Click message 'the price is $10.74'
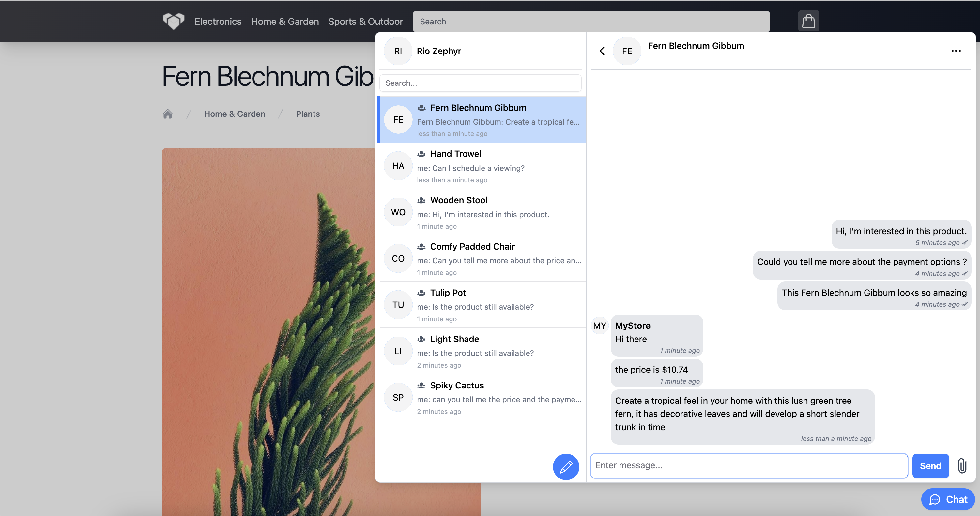980x516 pixels. click(657, 373)
